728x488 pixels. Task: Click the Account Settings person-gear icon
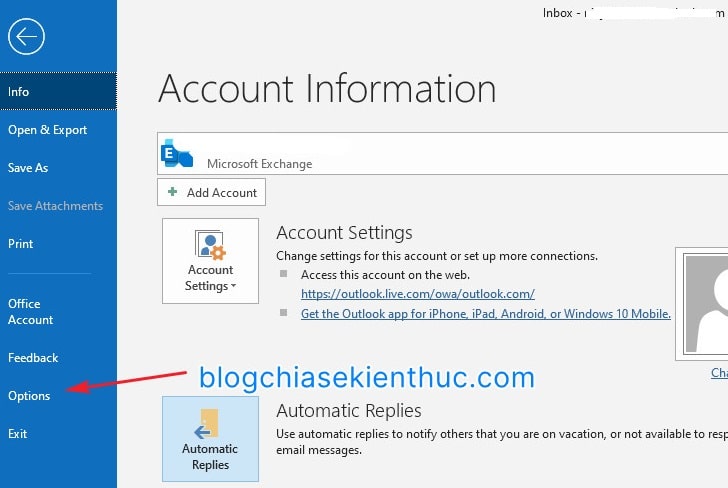[210, 245]
